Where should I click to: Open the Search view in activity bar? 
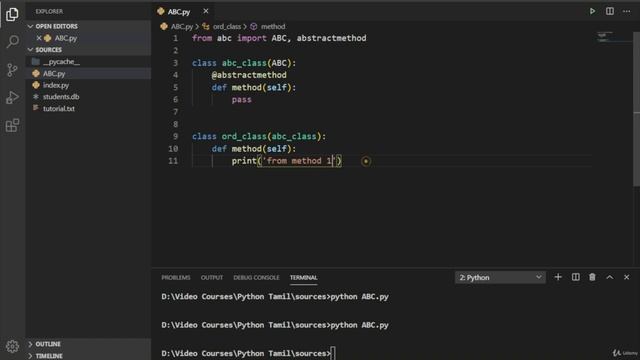coord(12,41)
